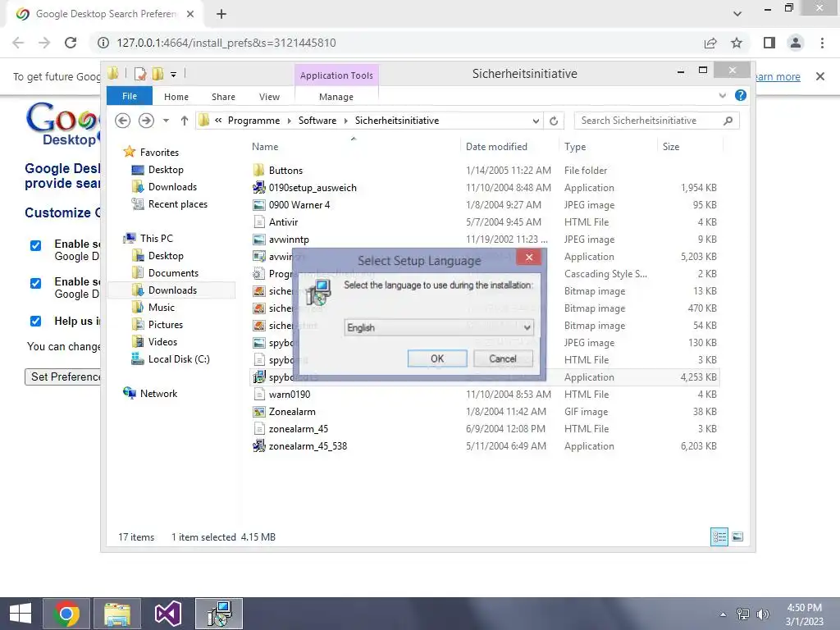Open a new Chrome tab
The image size is (840, 630).
(x=221, y=14)
